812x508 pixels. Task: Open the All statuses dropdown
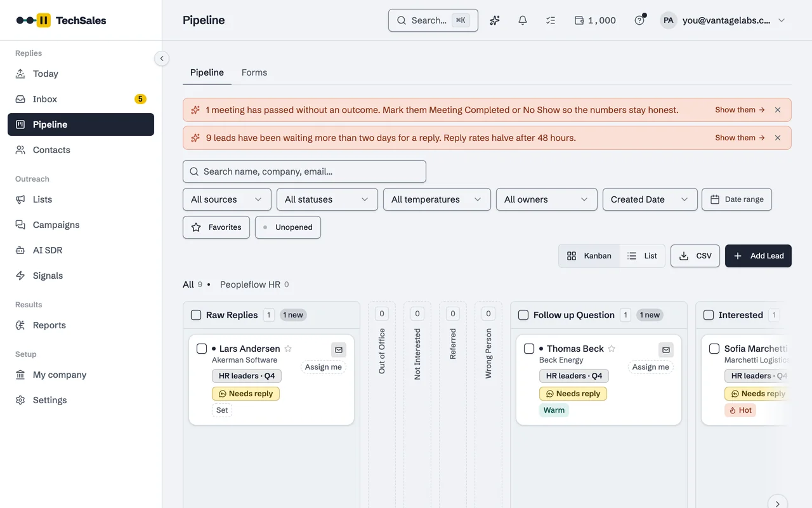pyautogui.click(x=327, y=199)
